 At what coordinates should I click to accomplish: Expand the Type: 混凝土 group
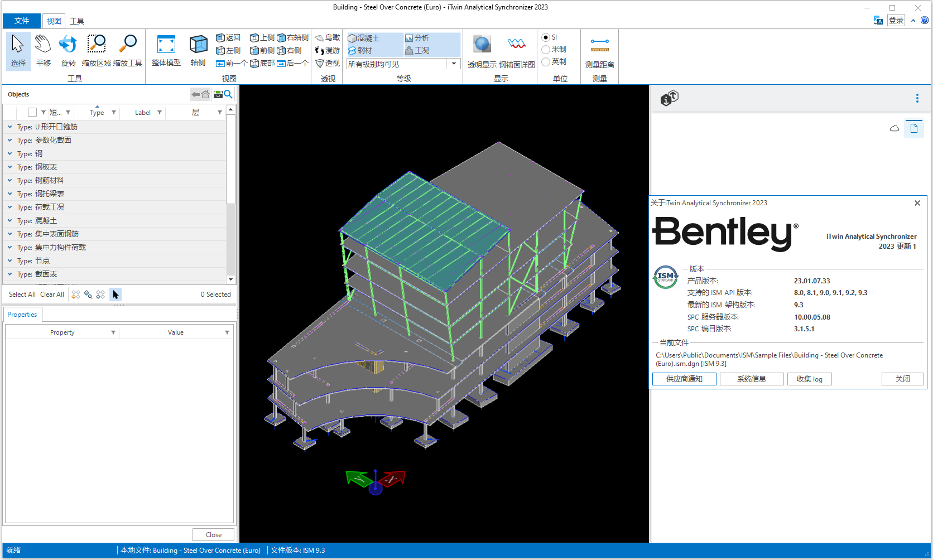point(9,220)
